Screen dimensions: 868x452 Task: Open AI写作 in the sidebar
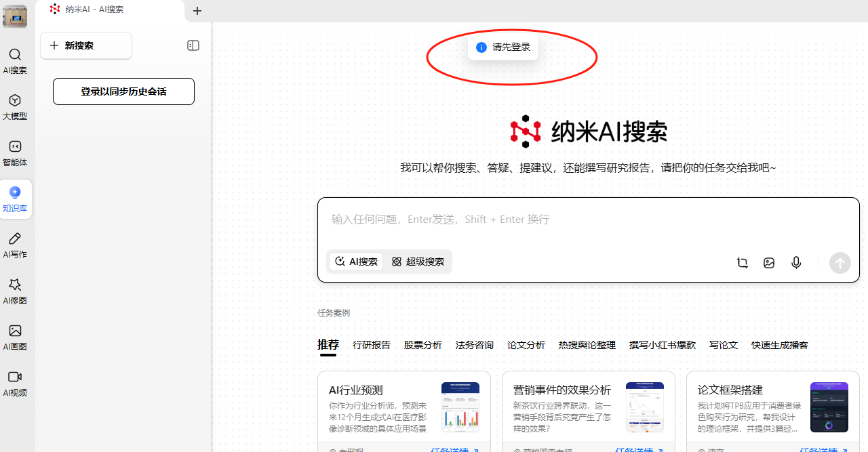coord(15,245)
